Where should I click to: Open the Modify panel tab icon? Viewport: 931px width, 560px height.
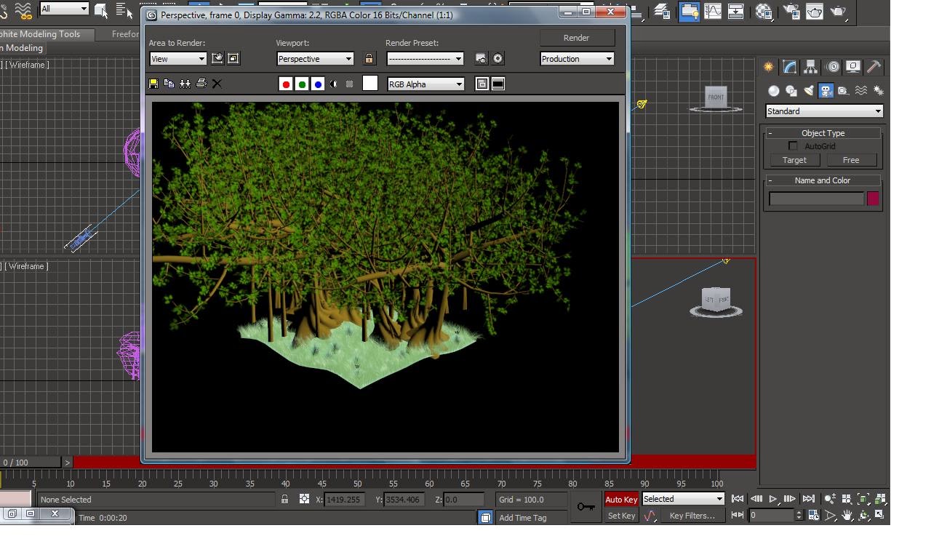pyautogui.click(x=789, y=67)
